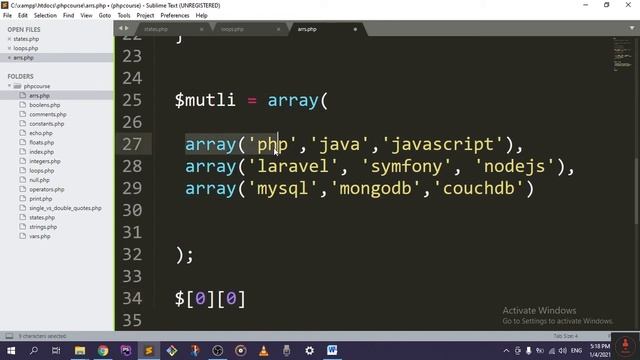Open print.php in folder tree
The width and height of the screenshot is (640, 360).
40,199
